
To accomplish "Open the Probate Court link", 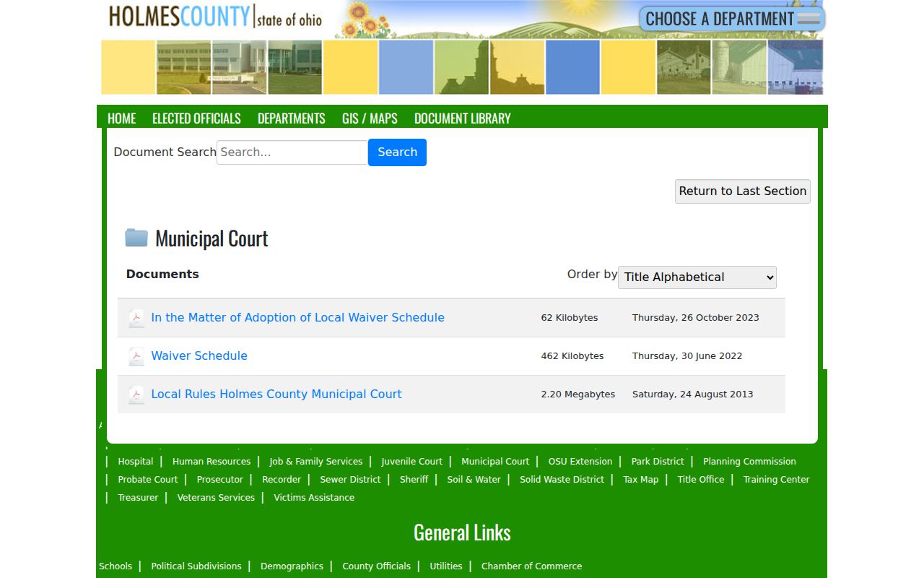I will (x=148, y=480).
